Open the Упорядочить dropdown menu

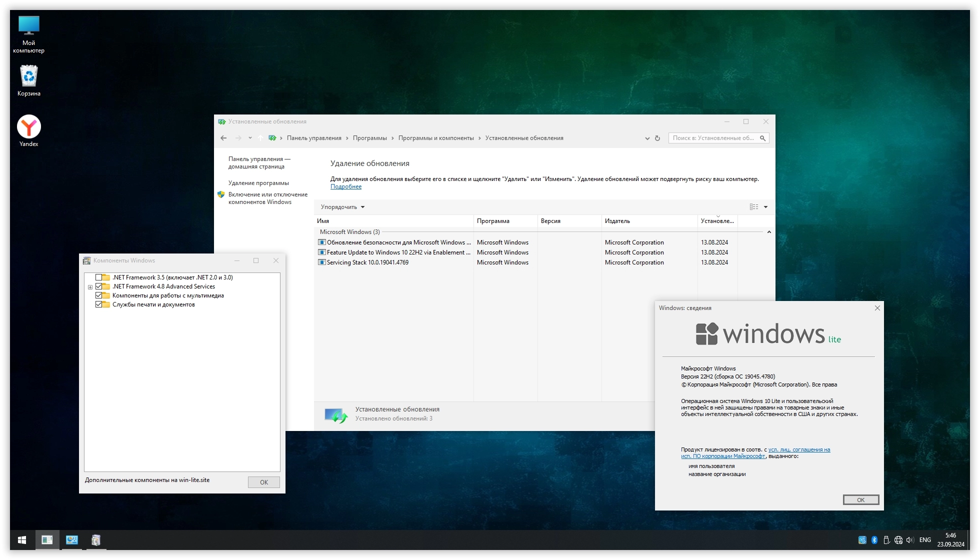[x=342, y=207]
